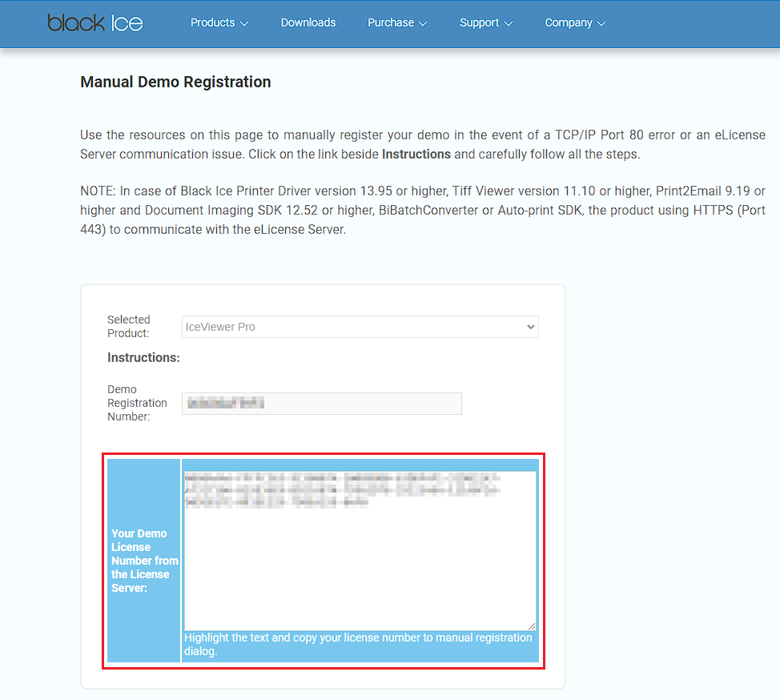Click the paragraph starting Use the resources
Screen dimensions: 780x700
point(423,144)
